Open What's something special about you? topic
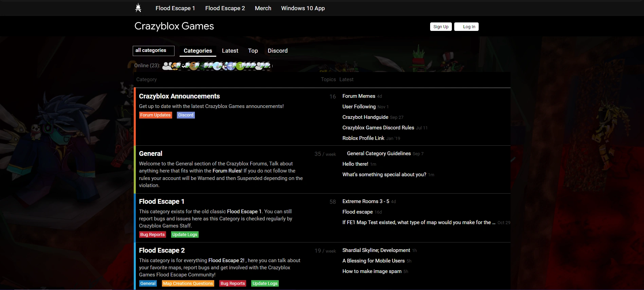 pyautogui.click(x=384, y=175)
